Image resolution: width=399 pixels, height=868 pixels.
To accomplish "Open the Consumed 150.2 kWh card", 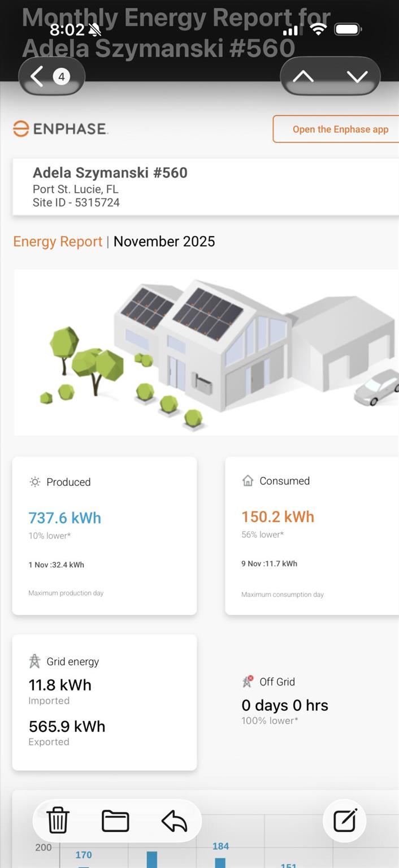I will (x=312, y=536).
